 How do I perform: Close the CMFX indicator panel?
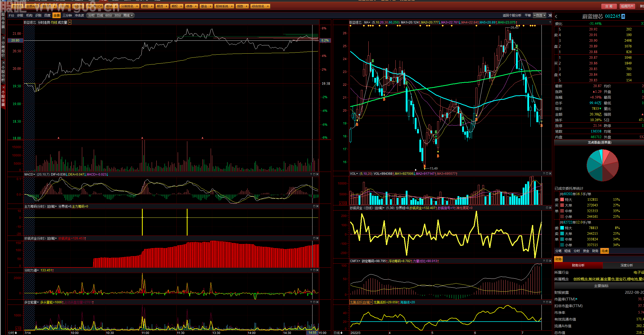550,261
